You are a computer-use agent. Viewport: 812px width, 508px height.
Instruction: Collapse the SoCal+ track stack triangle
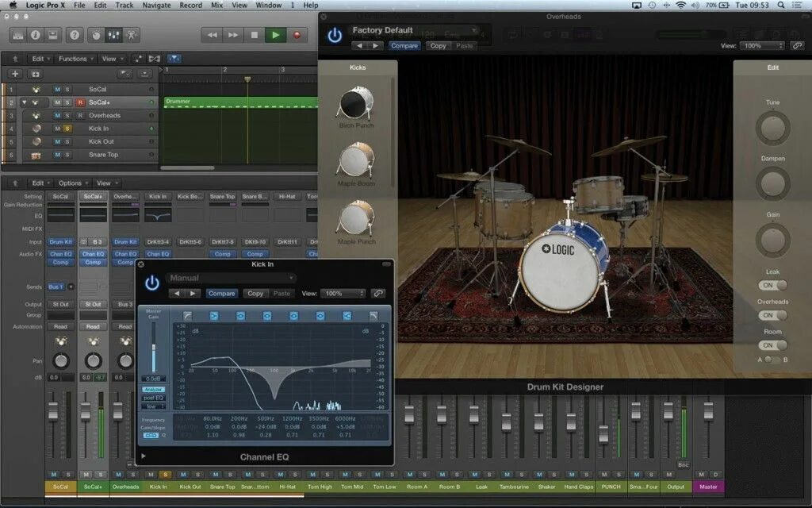24,102
